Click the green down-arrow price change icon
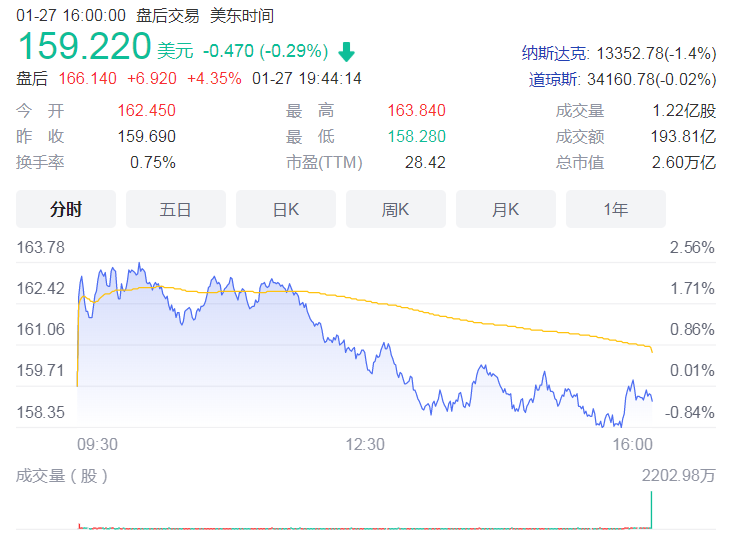 [x=346, y=52]
